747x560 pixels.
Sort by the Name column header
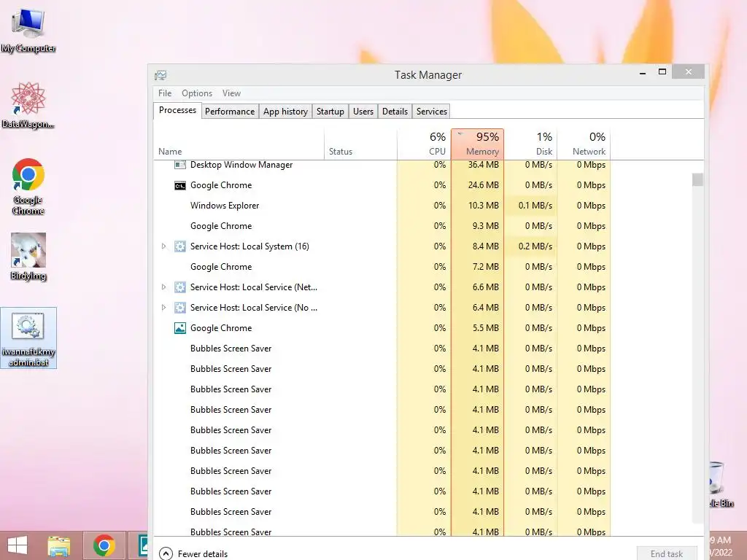(x=239, y=144)
